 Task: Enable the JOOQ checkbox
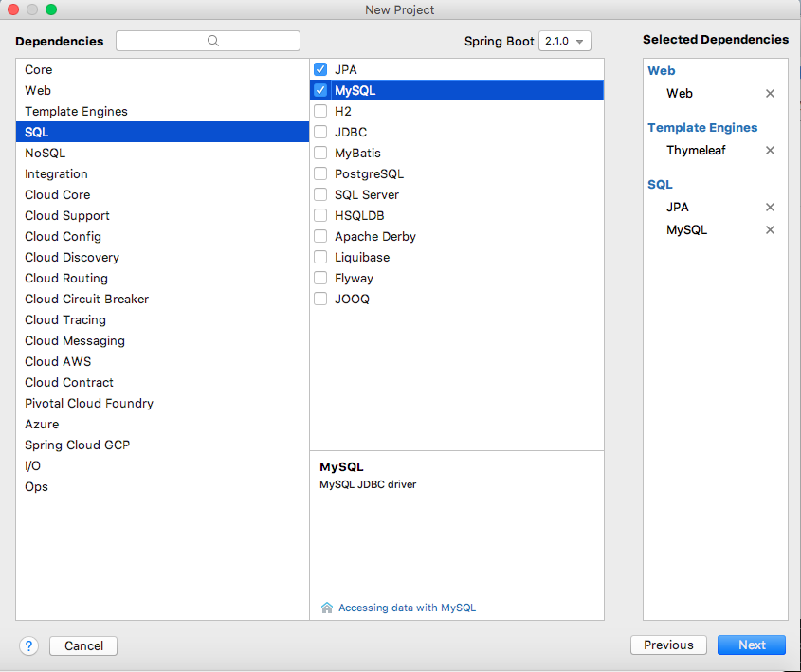tap(320, 299)
